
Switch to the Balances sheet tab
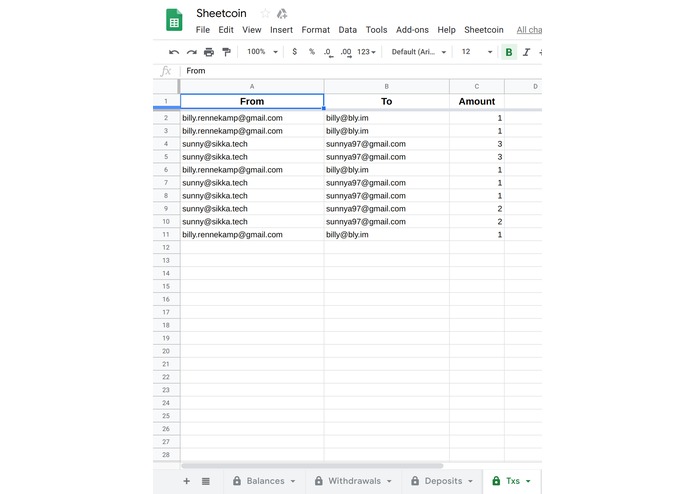[265, 481]
